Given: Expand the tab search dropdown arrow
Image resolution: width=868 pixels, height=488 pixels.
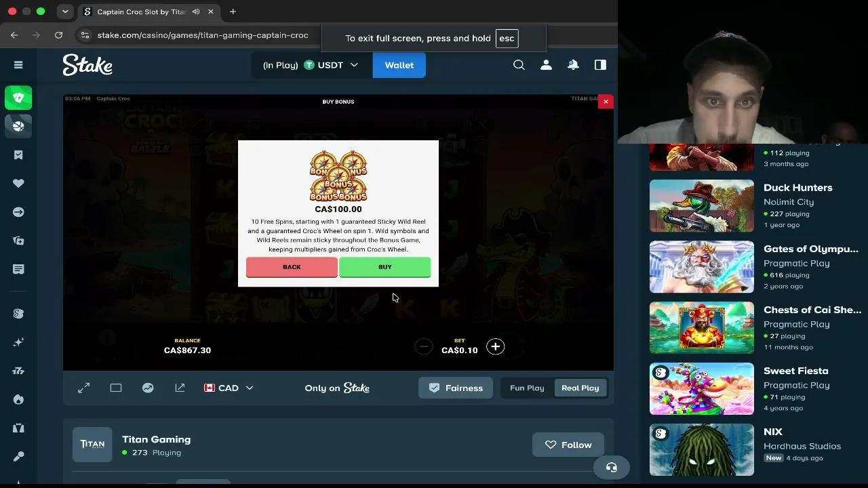Looking at the screenshot, I should pyautogui.click(x=65, y=12).
